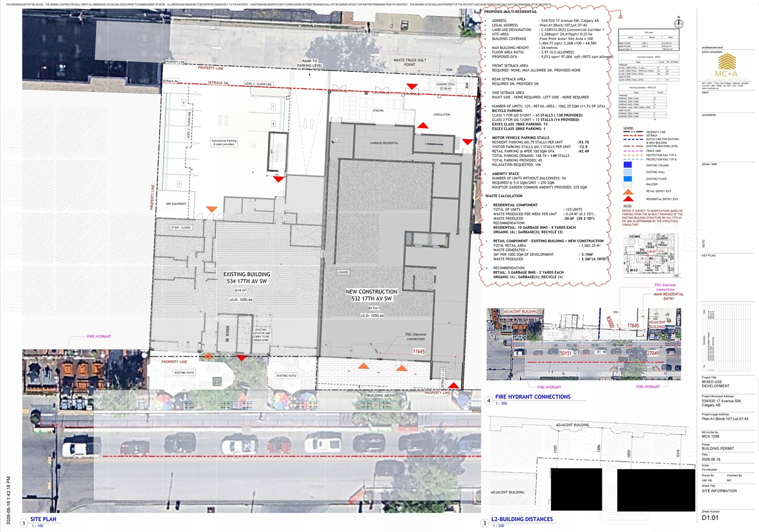This screenshot has width=759, height=532.
Task: Click the 27049 dimension on hydrant plan
Action: [653, 352]
